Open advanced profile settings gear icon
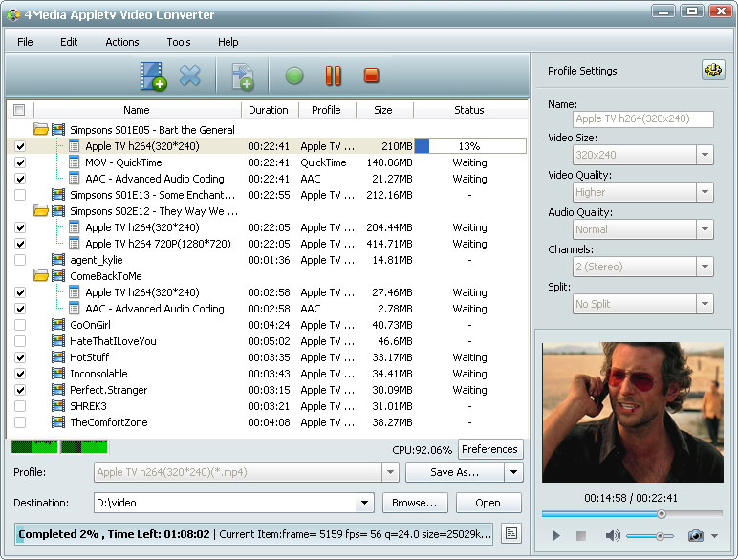This screenshot has height=560, width=738. (x=713, y=70)
